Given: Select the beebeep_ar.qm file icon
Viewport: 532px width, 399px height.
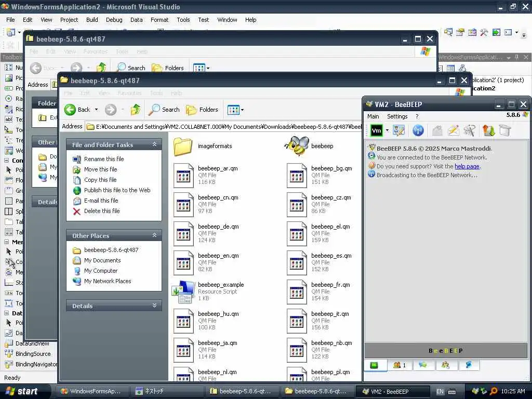Looking at the screenshot, I should tap(183, 176).
